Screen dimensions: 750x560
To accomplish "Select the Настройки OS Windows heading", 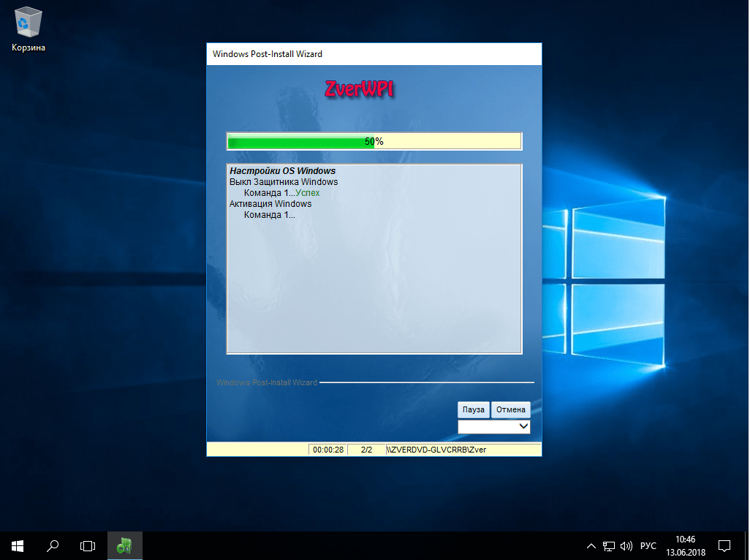I will [x=282, y=171].
